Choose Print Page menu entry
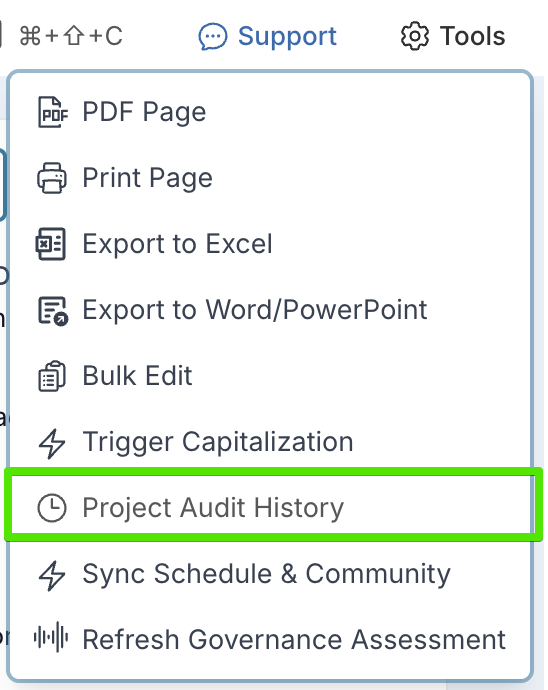This screenshot has height=690, width=548. coord(270,178)
